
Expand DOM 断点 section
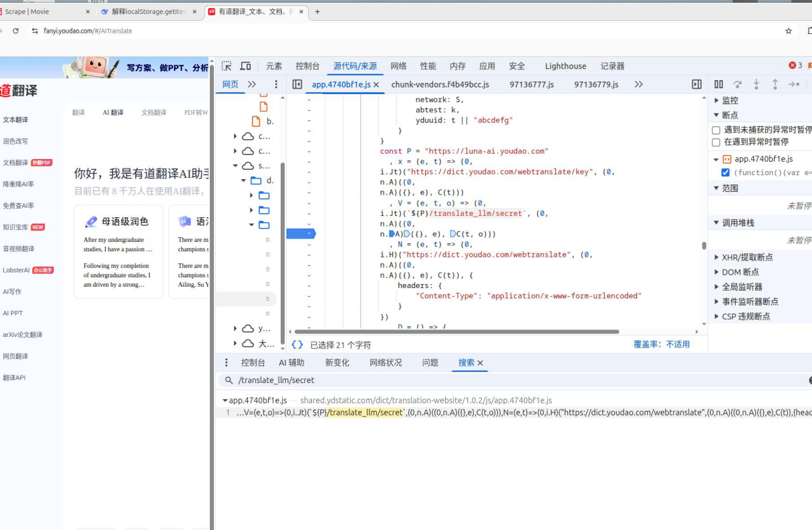(x=717, y=272)
